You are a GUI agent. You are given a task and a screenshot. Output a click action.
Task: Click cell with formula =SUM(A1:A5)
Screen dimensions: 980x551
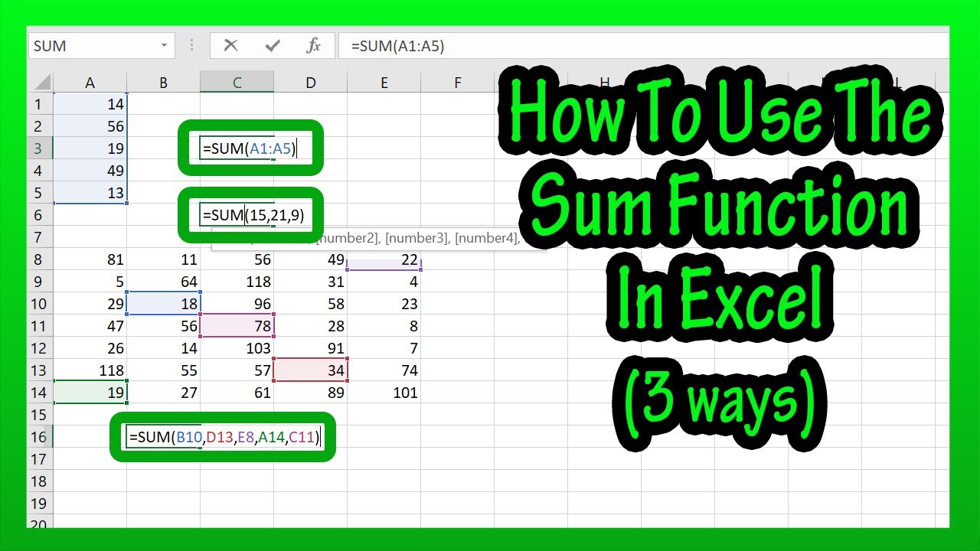(248, 148)
